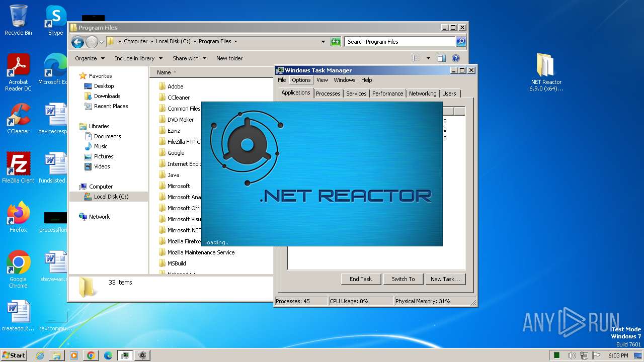The width and height of the screenshot is (644, 362).
Task: Select Network in navigation pane
Action: point(99,217)
